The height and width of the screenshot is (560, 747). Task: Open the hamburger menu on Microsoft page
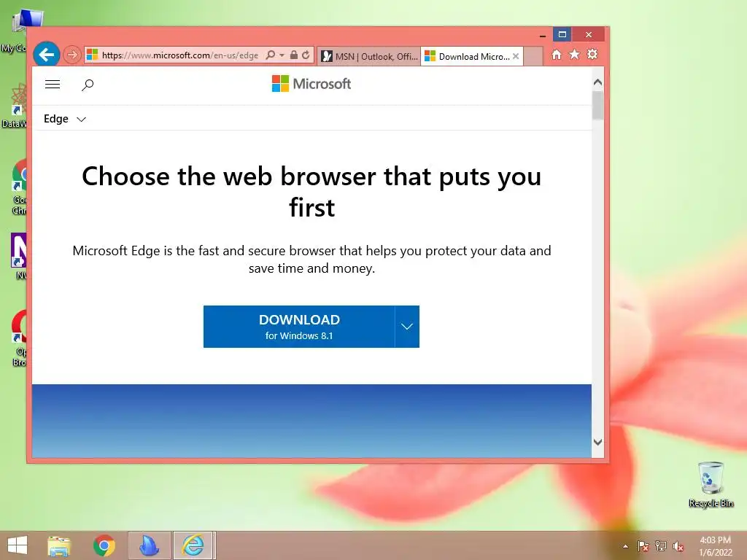pyautogui.click(x=53, y=85)
